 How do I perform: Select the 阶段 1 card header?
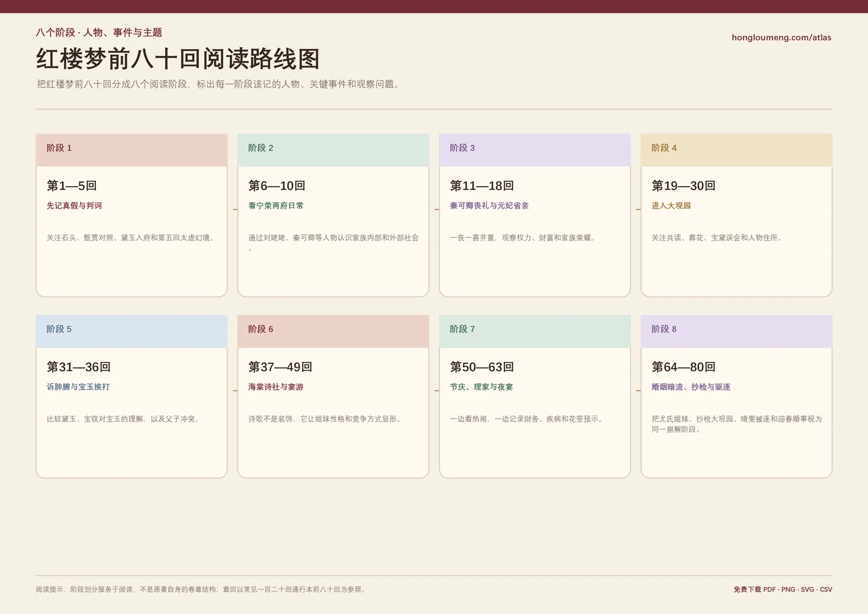click(131, 149)
